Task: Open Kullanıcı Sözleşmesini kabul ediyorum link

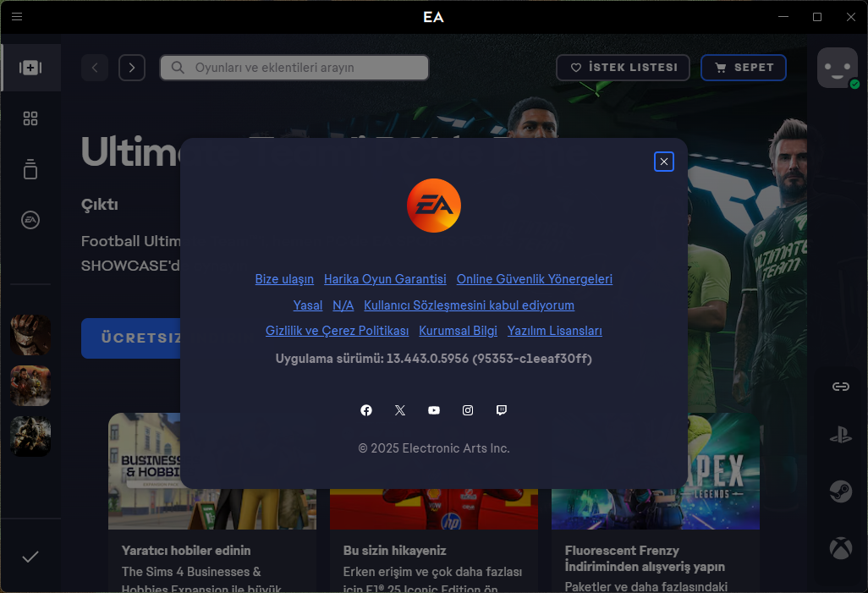Action: pos(469,305)
